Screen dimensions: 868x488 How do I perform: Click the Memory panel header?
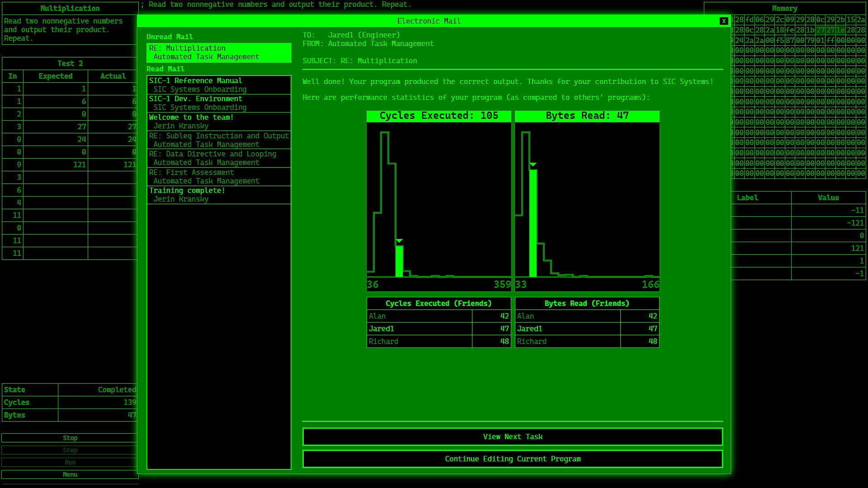(784, 8)
